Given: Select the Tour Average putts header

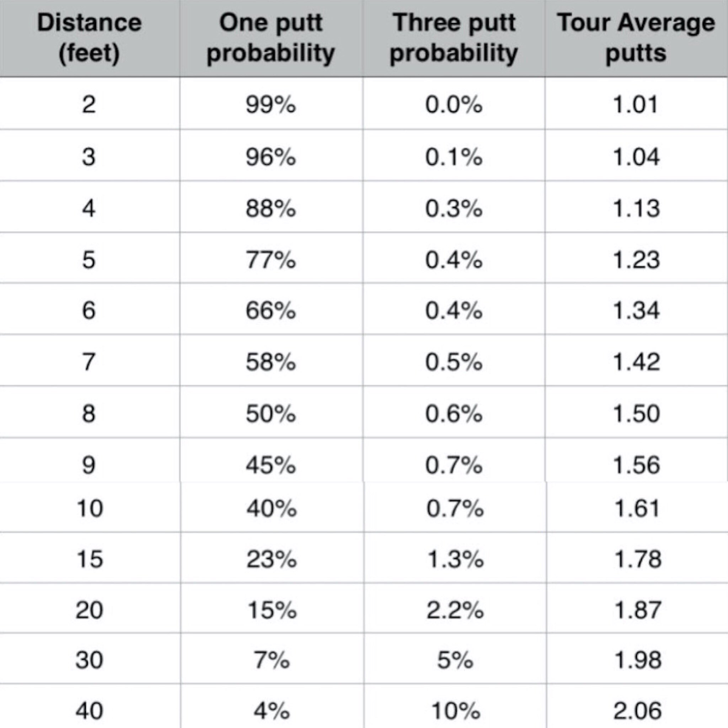Looking at the screenshot, I should pos(637,38).
